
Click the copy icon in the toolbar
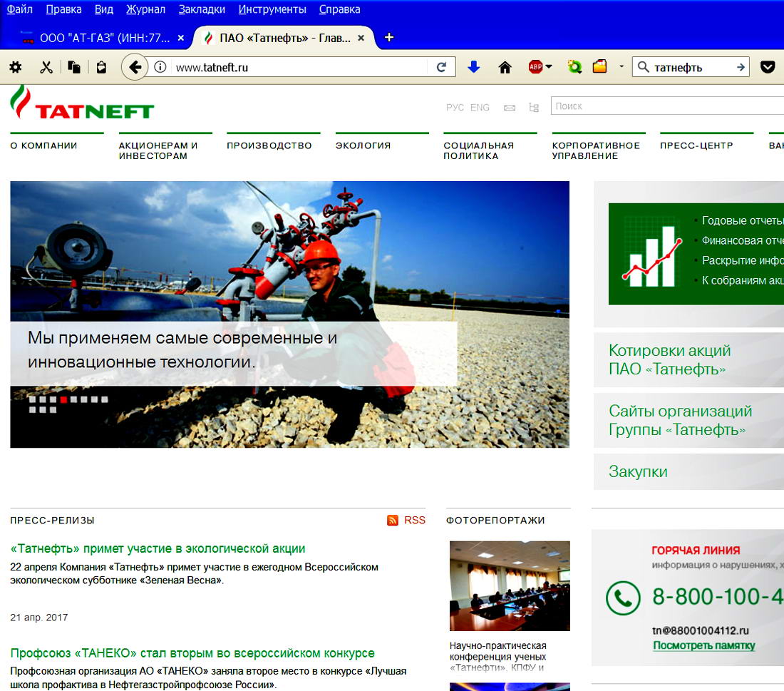74,67
